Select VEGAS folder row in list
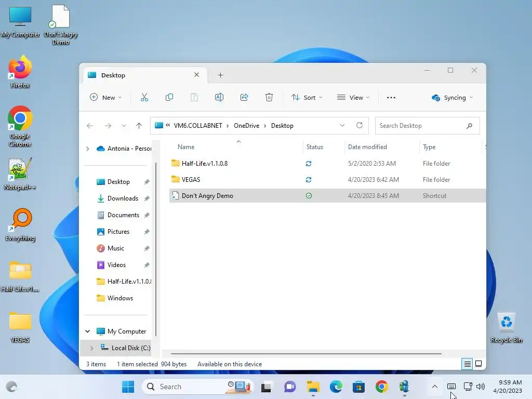532x399 pixels. [327, 179]
